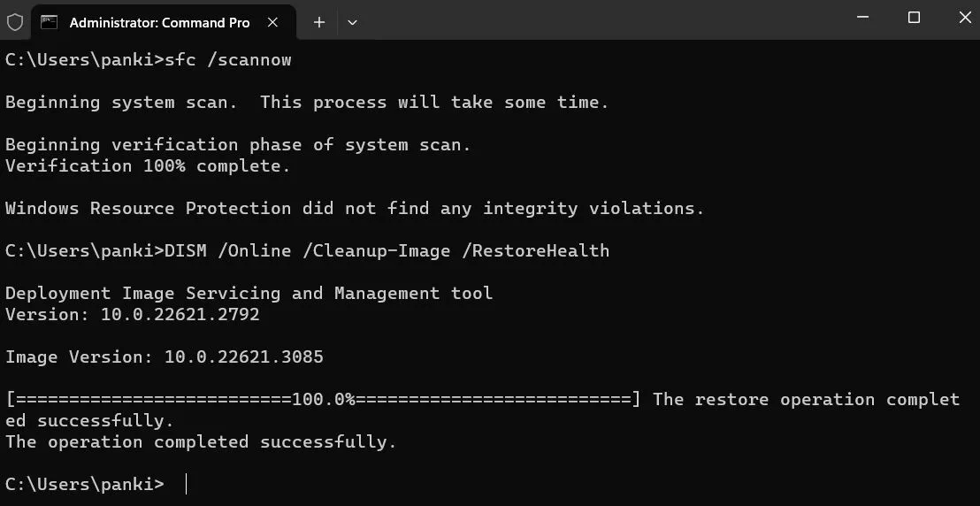The height and width of the screenshot is (506, 980).
Task: Click the DISM /Online /Cleanup-Image /RestoreHealth command
Action: coord(387,250)
